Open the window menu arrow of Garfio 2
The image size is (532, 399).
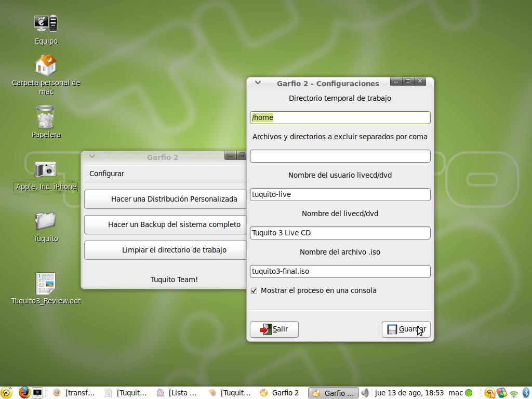pyautogui.click(x=92, y=156)
